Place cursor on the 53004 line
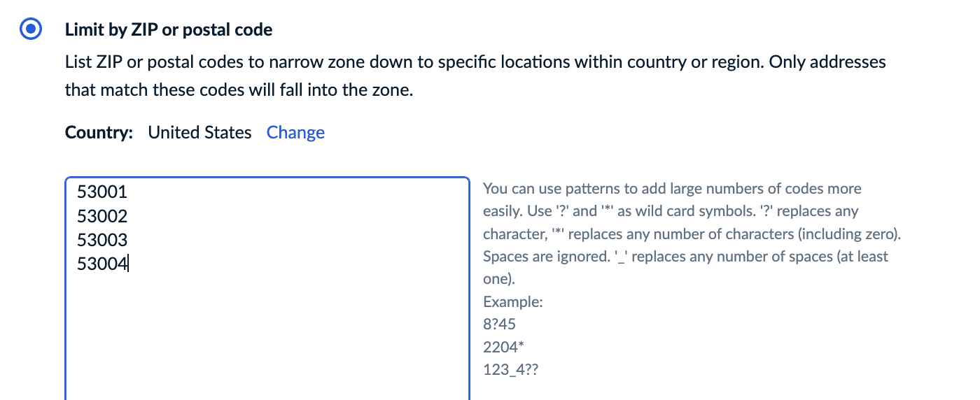The width and height of the screenshot is (980, 400). (x=102, y=264)
